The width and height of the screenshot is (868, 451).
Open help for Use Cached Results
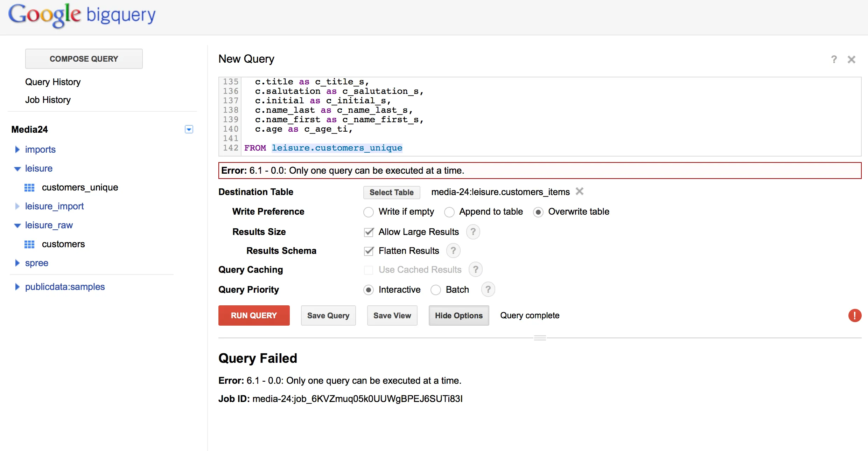tap(476, 270)
